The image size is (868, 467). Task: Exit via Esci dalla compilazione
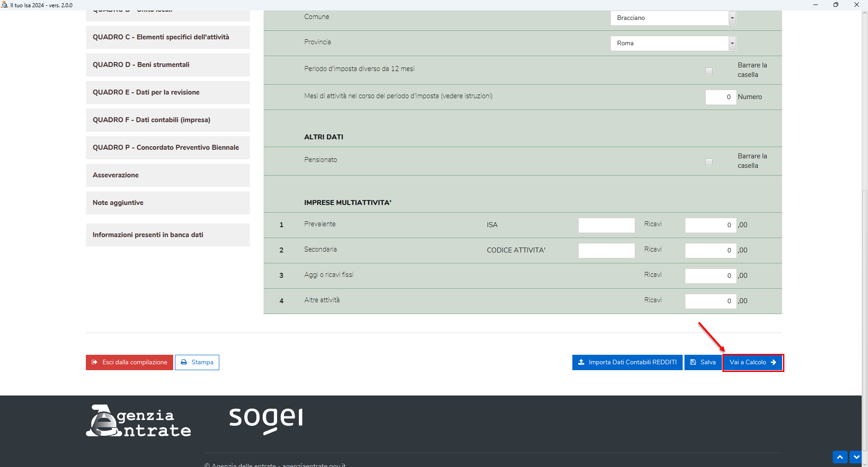click(129, 362)
